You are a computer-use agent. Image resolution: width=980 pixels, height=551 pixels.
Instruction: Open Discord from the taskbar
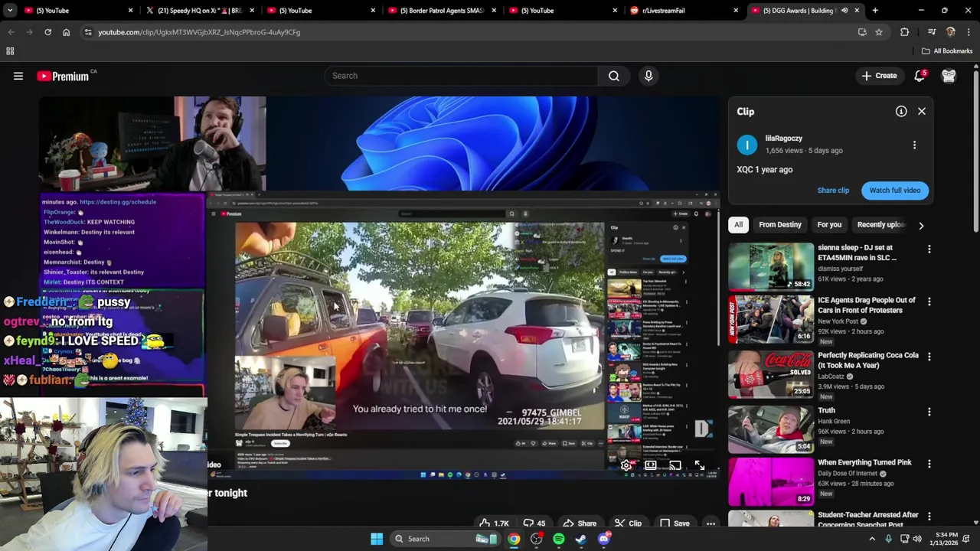pyautogui.click(x=604, y=539)
